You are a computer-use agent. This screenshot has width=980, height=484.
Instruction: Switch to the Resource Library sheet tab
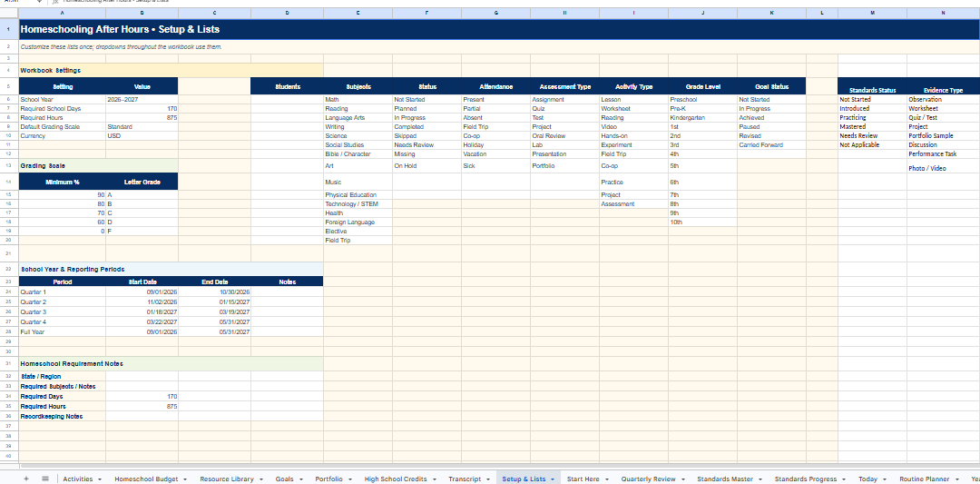[226, 479]
